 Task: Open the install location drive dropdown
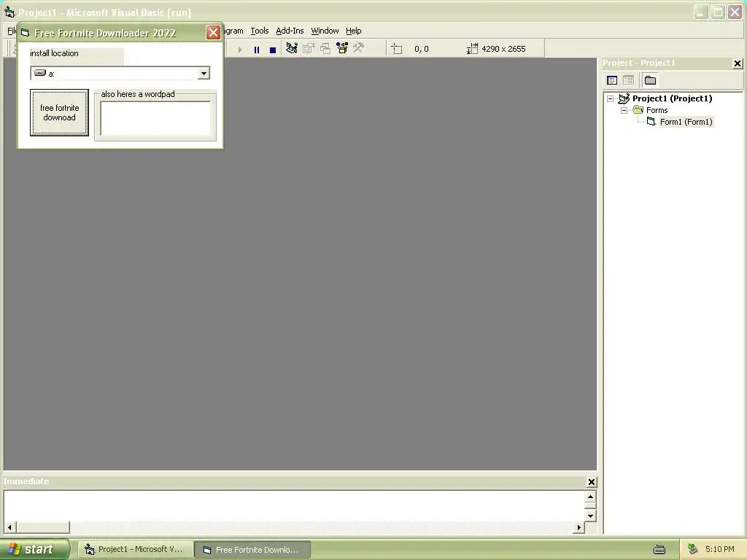click(x=204, y=74)
